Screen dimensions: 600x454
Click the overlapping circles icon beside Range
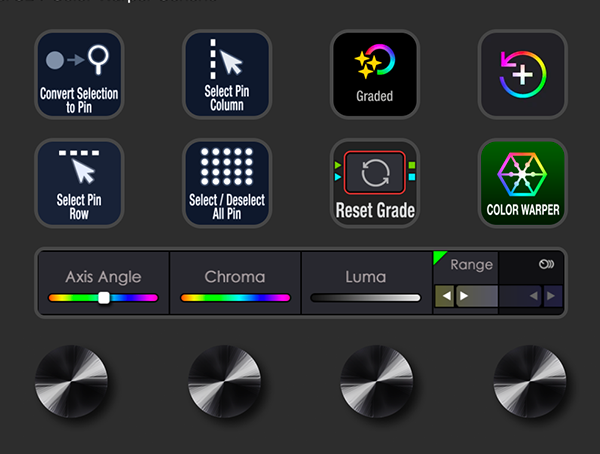pos(546,264)
